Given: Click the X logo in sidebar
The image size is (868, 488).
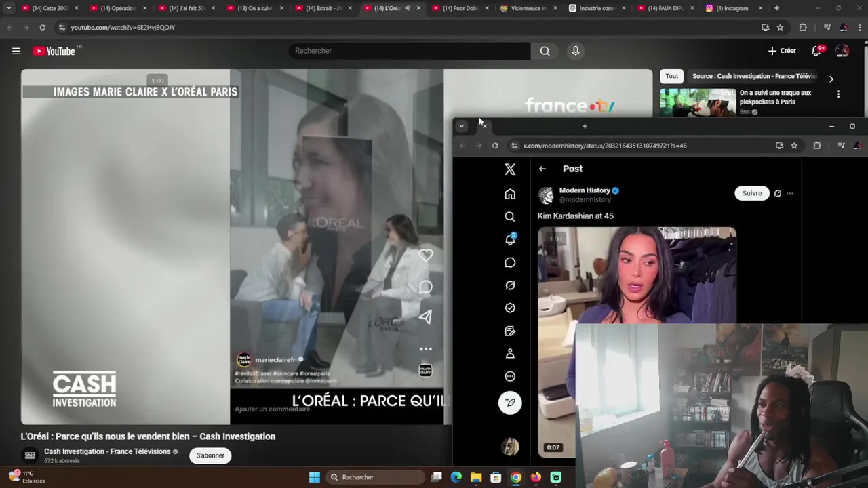Looking at the screenshot, I should 510,169.
